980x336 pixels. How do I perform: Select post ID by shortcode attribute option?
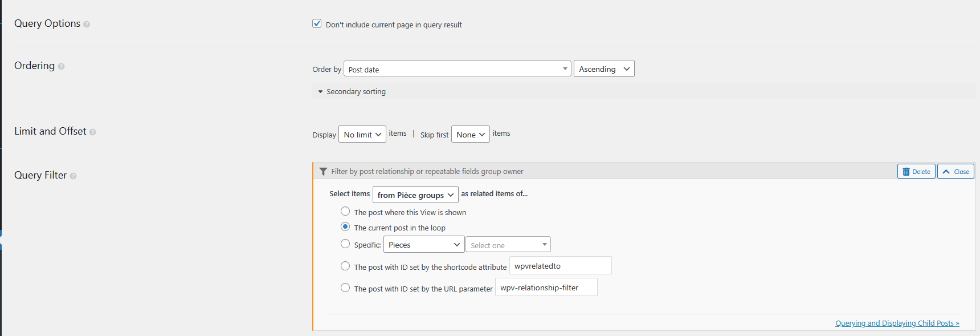[x=345, y=266]
